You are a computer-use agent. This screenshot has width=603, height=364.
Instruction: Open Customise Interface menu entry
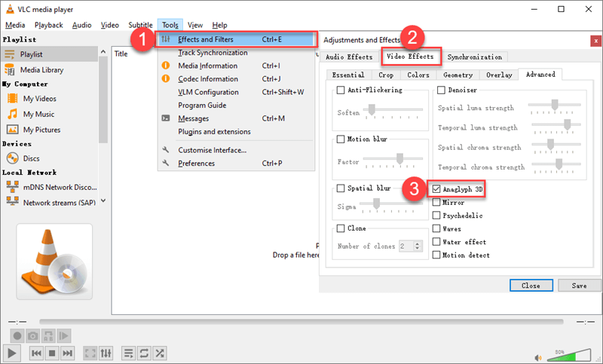pos(236,150)
